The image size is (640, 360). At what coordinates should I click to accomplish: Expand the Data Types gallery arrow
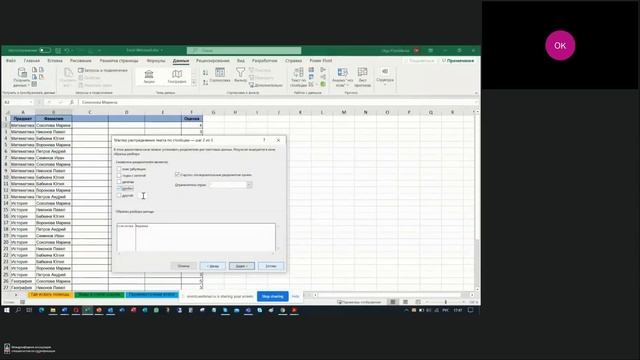pos(194,82)
